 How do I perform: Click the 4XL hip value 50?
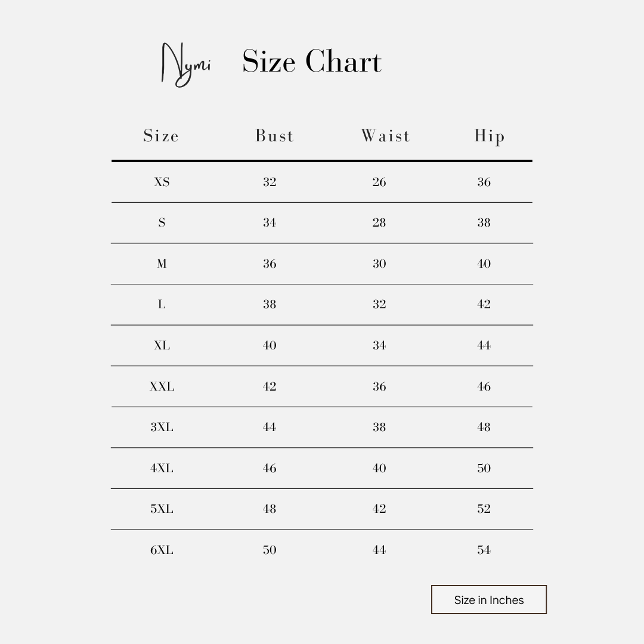pos(484,468)
